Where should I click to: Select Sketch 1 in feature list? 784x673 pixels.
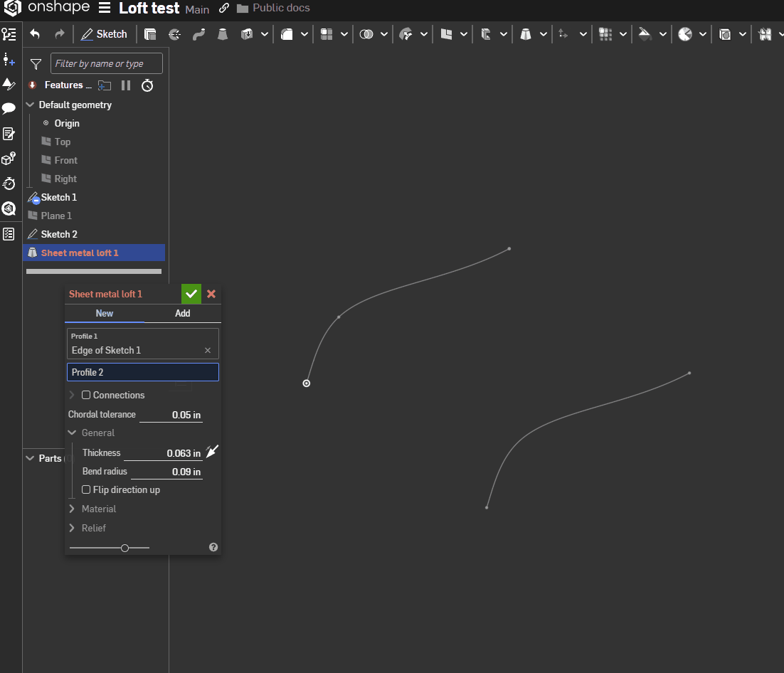pyautogui.click(x=58, y=197)
